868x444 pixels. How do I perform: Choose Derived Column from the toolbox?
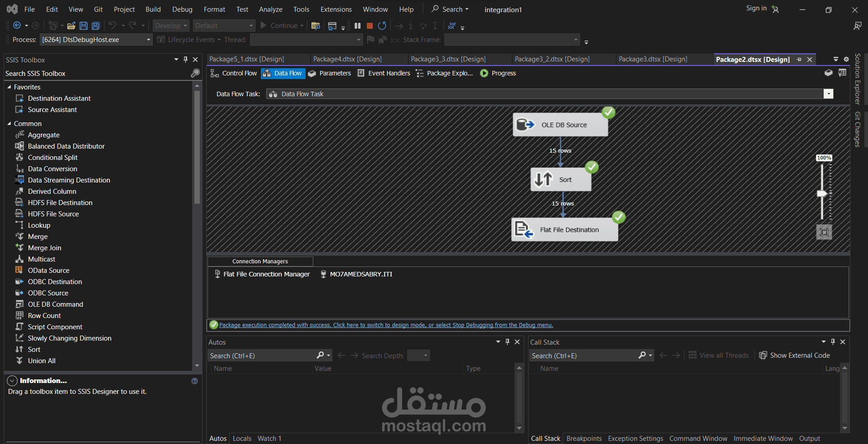52,192
